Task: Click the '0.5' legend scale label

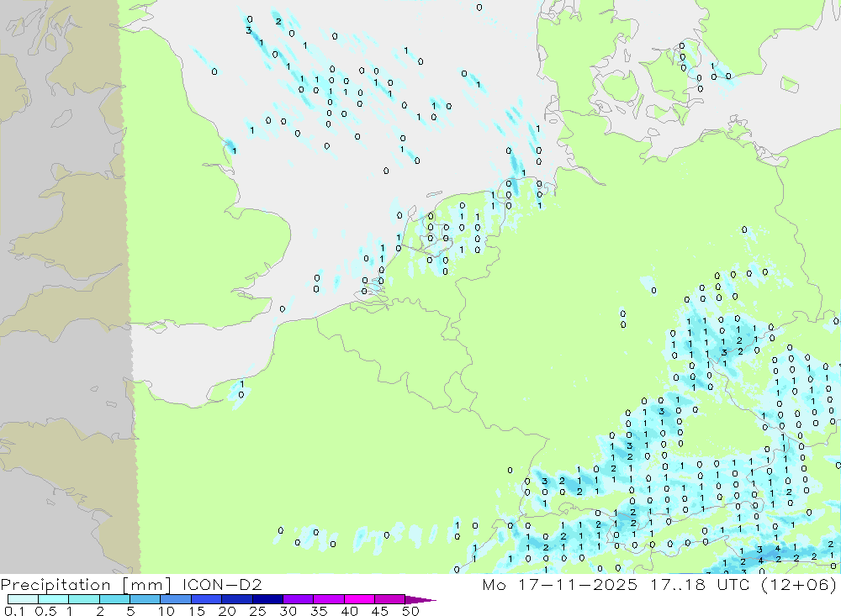Action: tap(45, 611)
